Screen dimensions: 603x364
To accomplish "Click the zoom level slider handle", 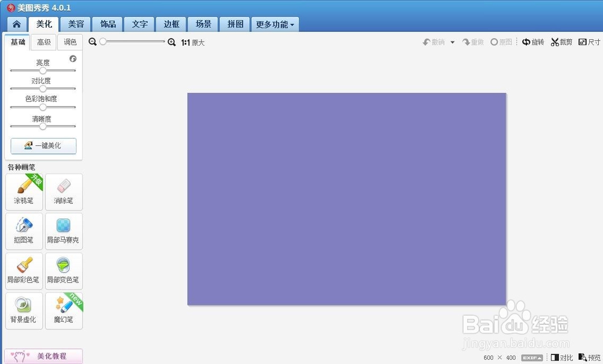I will (x=103, y=42).
